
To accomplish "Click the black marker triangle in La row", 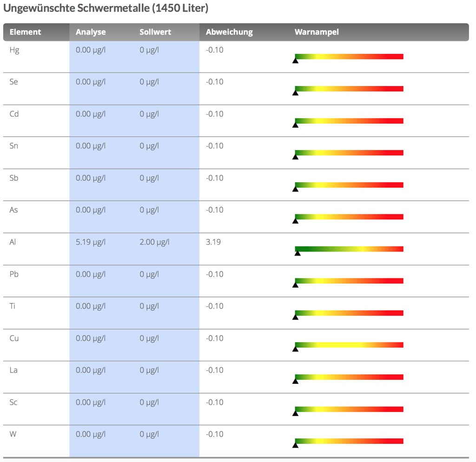I will click(295, 381).
